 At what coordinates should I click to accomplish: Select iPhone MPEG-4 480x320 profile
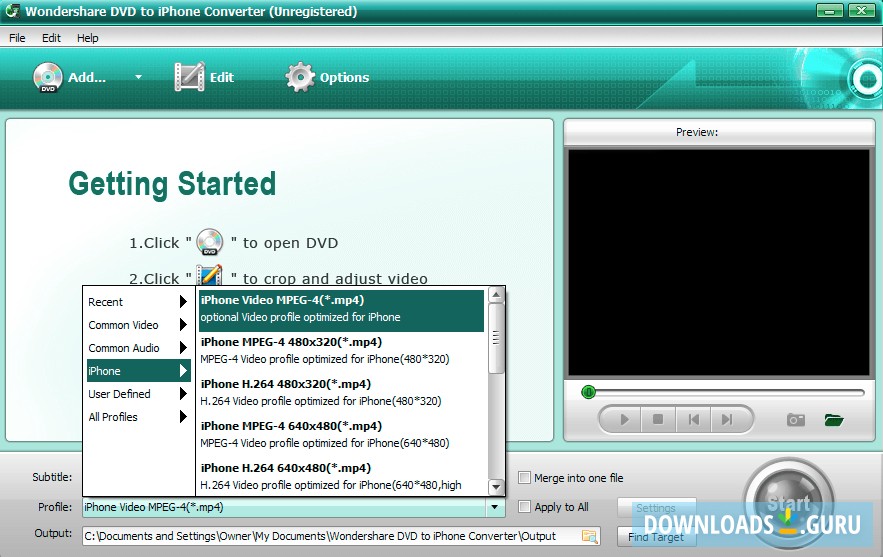[341, 350]
